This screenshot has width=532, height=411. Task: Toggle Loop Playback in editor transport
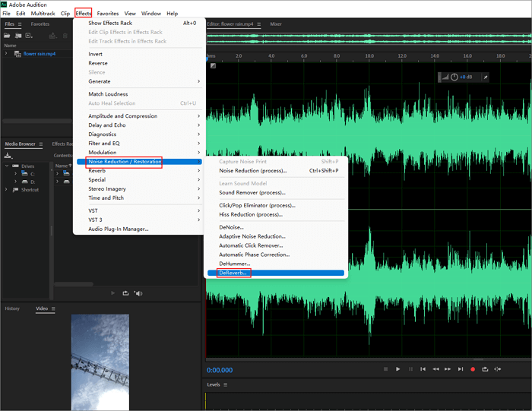[x=485, y=369]
